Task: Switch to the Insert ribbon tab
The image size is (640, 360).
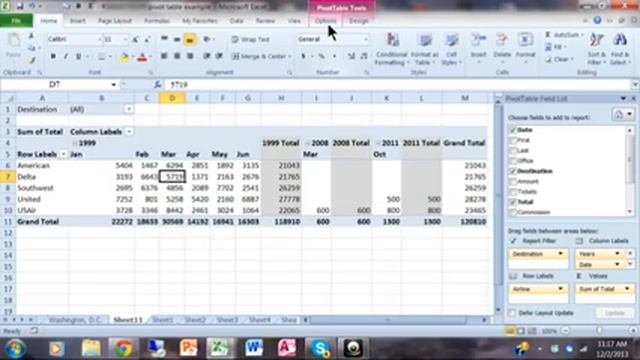Action: point(78,20)
